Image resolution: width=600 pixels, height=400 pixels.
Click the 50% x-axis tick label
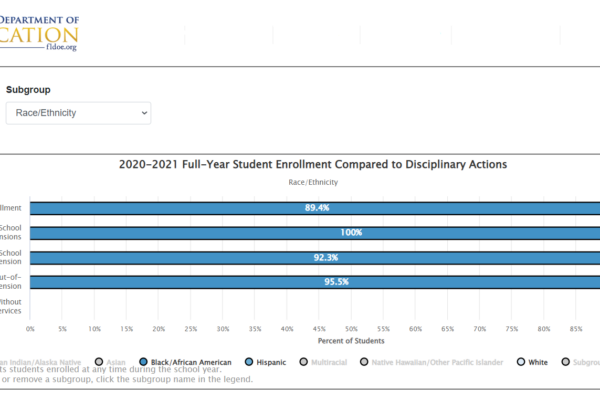351,329
